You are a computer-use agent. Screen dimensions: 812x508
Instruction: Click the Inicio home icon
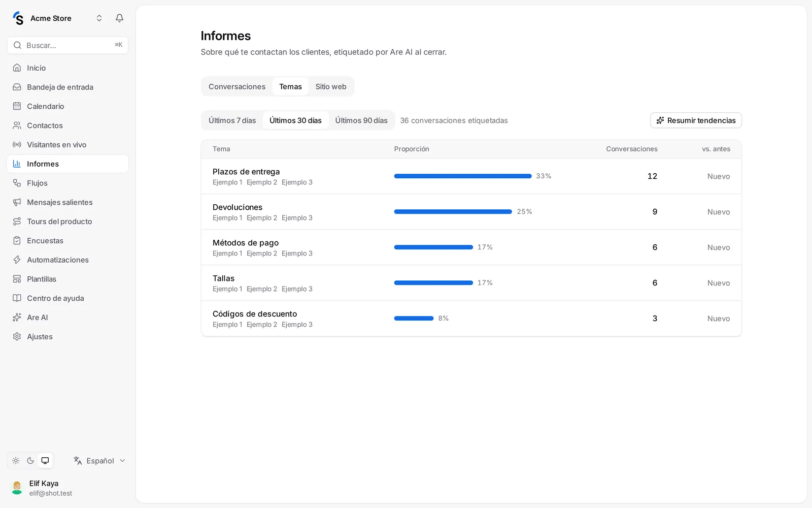(17, 68)
